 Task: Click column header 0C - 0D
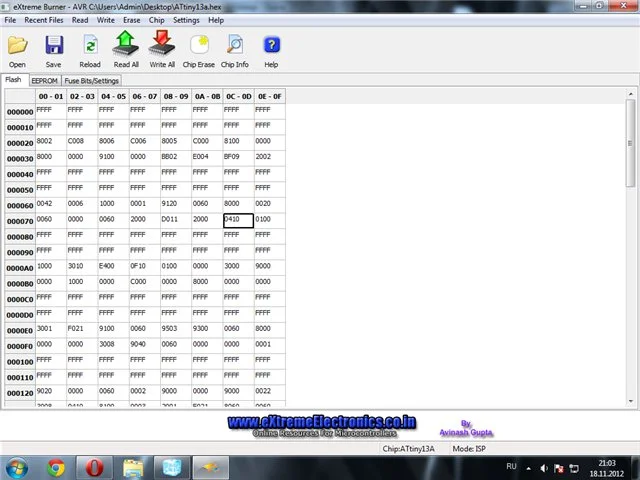coord(239,96)
